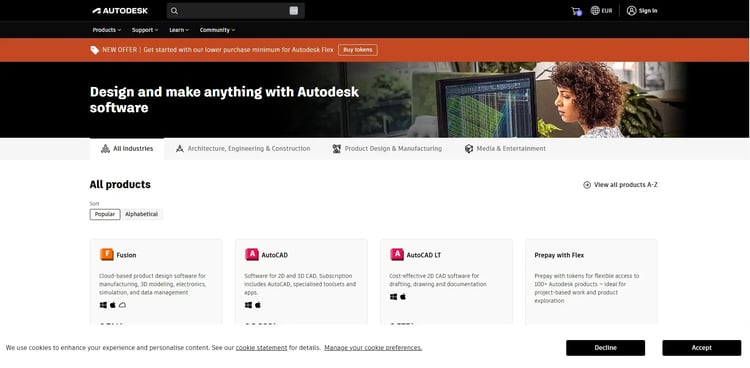Expand the Products menu
The image size is (750, 368).
click(x=107, y=30)
